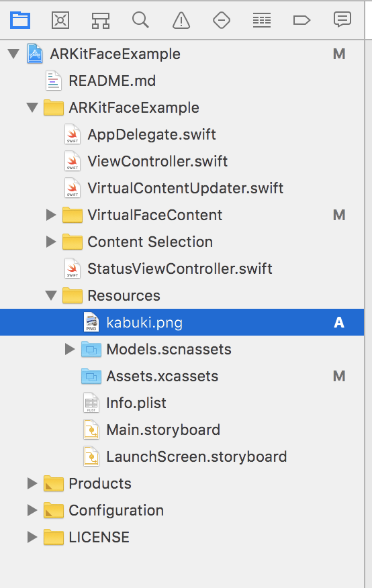Show the Source Control navigator
372x588 pixels.
click(60, 20)
